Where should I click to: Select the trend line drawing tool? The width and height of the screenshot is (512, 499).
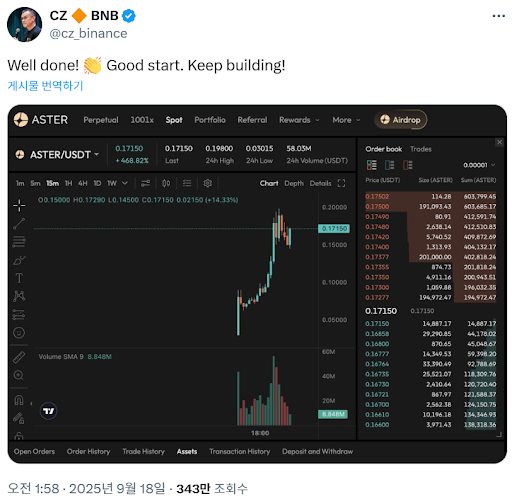(x=19, y=224)
